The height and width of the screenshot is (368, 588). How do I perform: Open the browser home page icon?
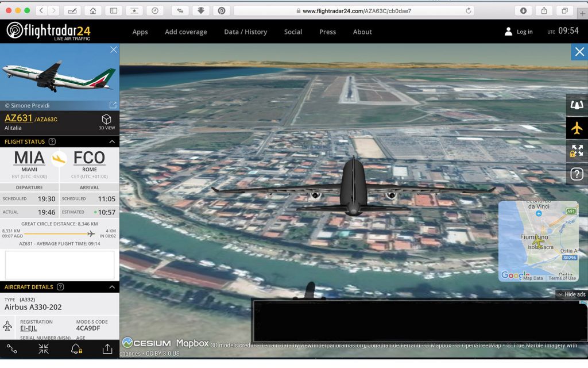click(x=93, y=11)
